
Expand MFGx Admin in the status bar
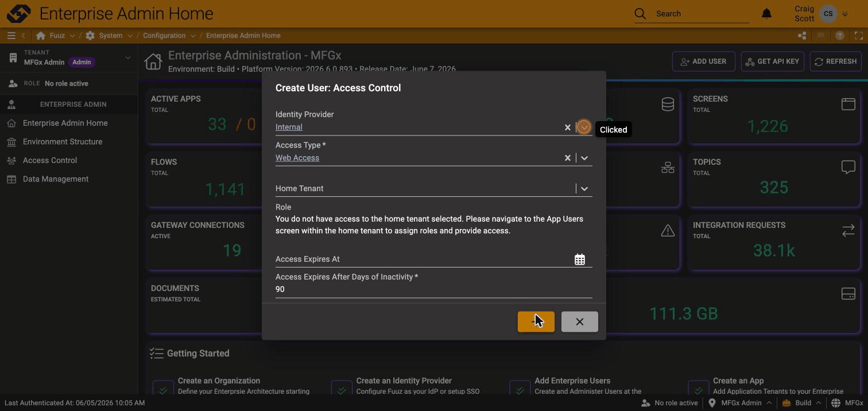click(769, 403)
